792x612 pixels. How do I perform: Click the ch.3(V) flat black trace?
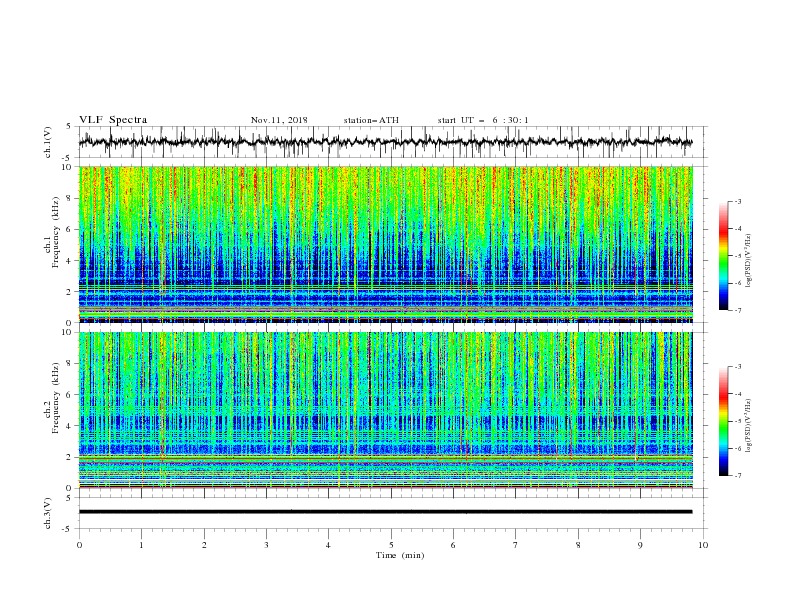(x=385, y=512)
